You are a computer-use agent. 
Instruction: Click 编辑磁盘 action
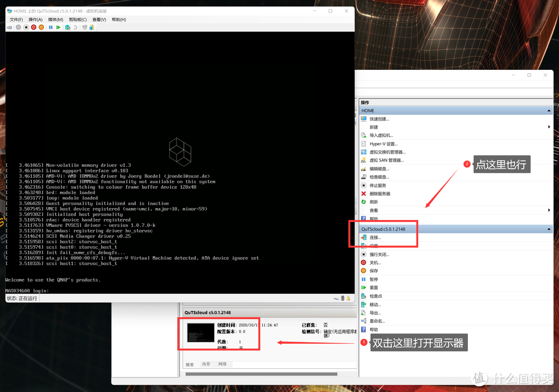(x=379, y=169)
